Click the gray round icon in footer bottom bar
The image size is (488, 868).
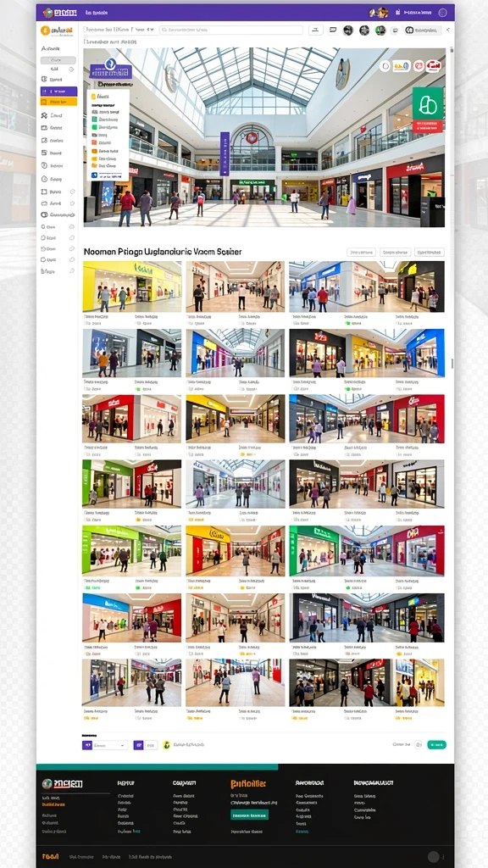(x=435, y=856)
